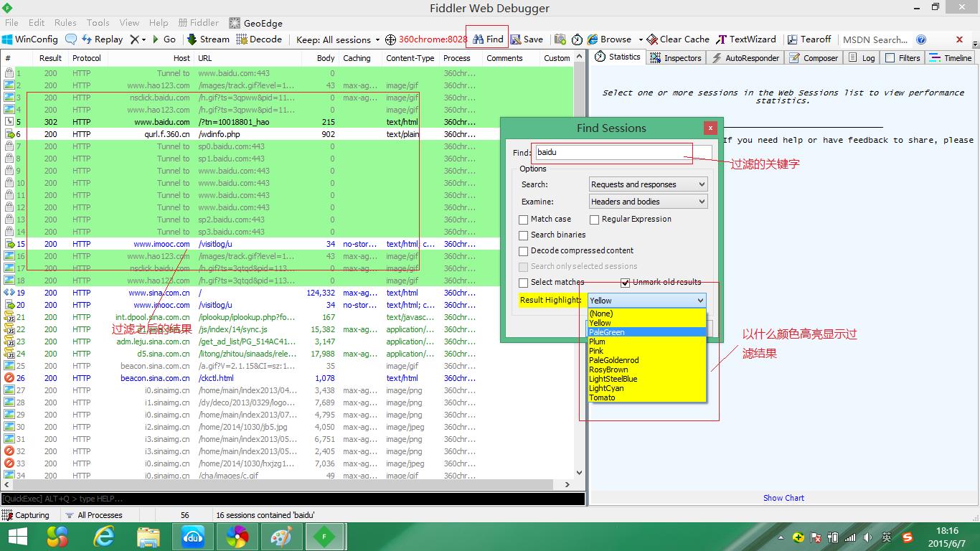Open the GeoEdge menu
The width and height of the screenshot is (980, 551).
click(256, 23)
